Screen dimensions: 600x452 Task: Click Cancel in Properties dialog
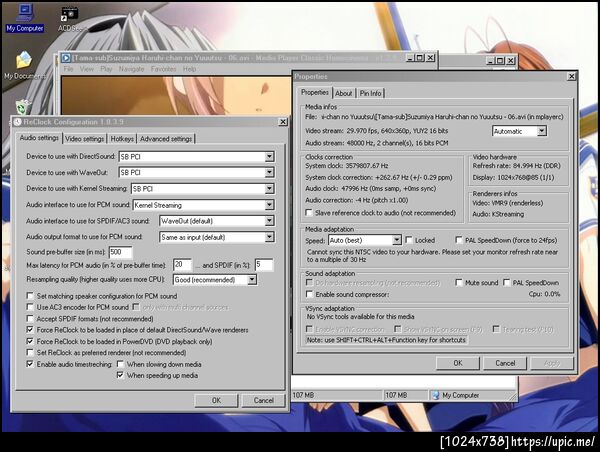tap(505, 363)
